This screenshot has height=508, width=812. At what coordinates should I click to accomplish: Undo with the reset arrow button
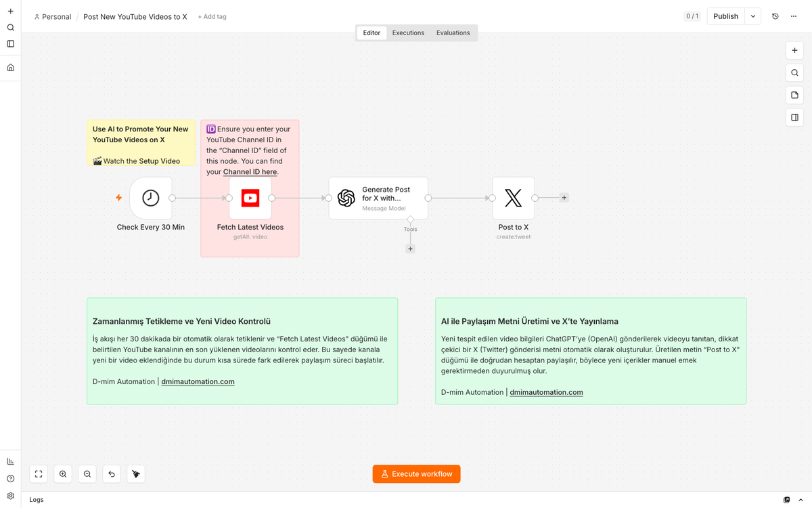coord(112,474)
